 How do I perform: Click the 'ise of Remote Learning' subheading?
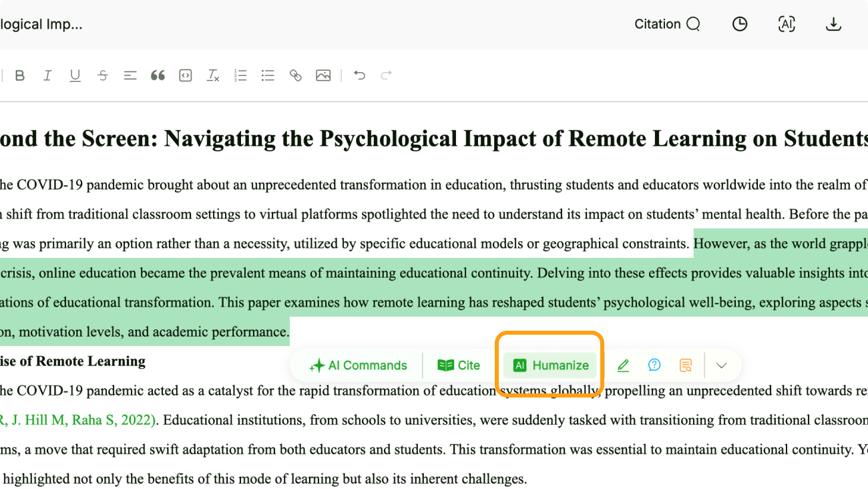[x=73, y=361]
